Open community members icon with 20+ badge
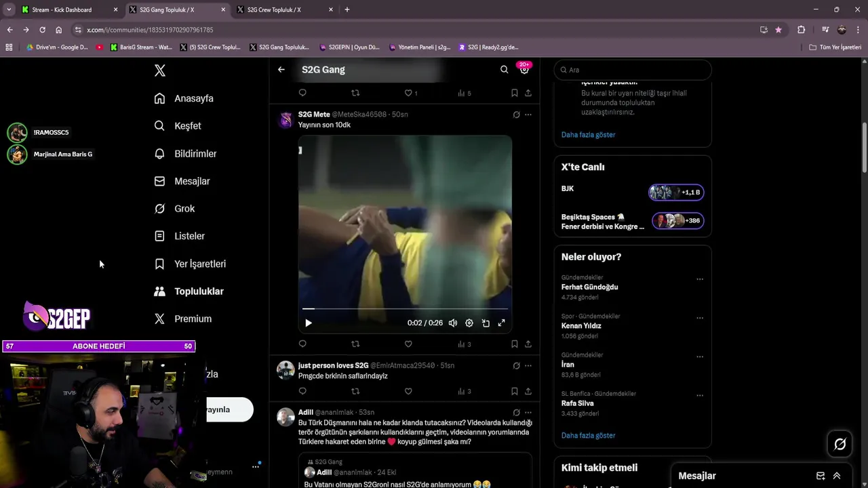The width and height of the screenshot is (868, 488). coord(524,69)
